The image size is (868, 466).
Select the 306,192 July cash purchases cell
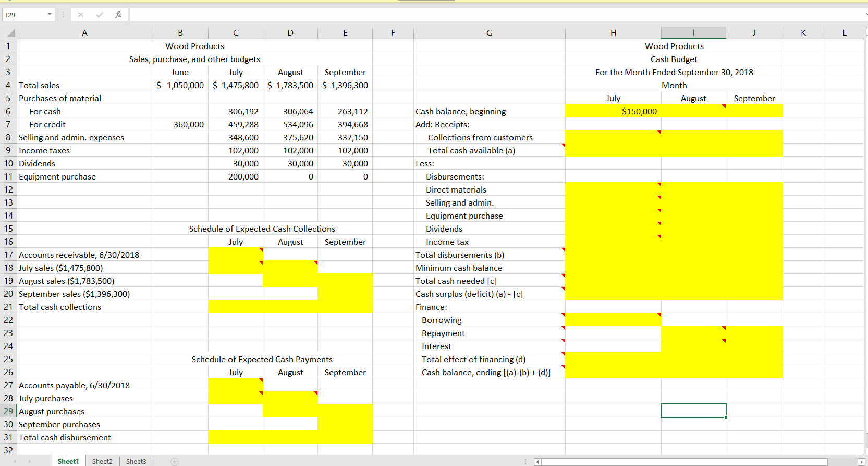pos(236,111)
